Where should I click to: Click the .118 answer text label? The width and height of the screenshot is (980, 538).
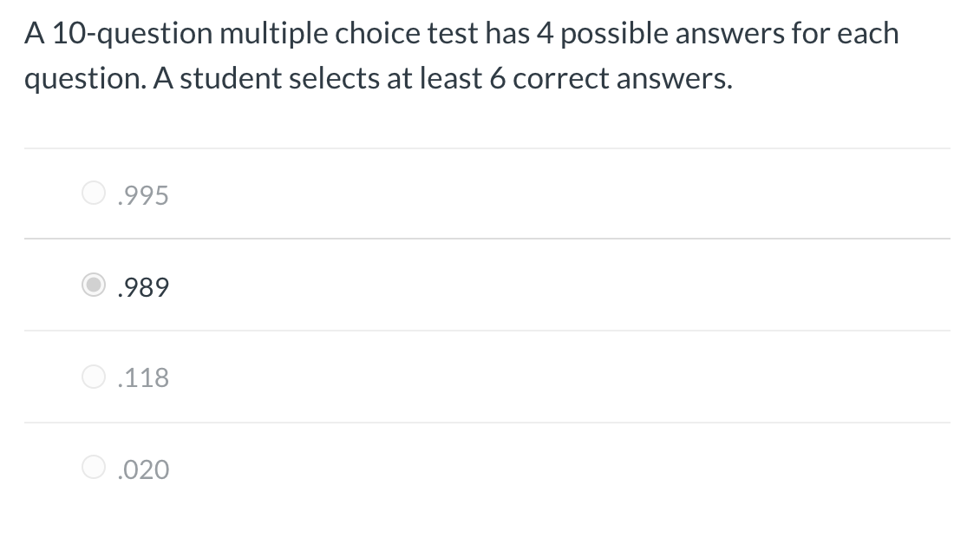coord(142,377)
